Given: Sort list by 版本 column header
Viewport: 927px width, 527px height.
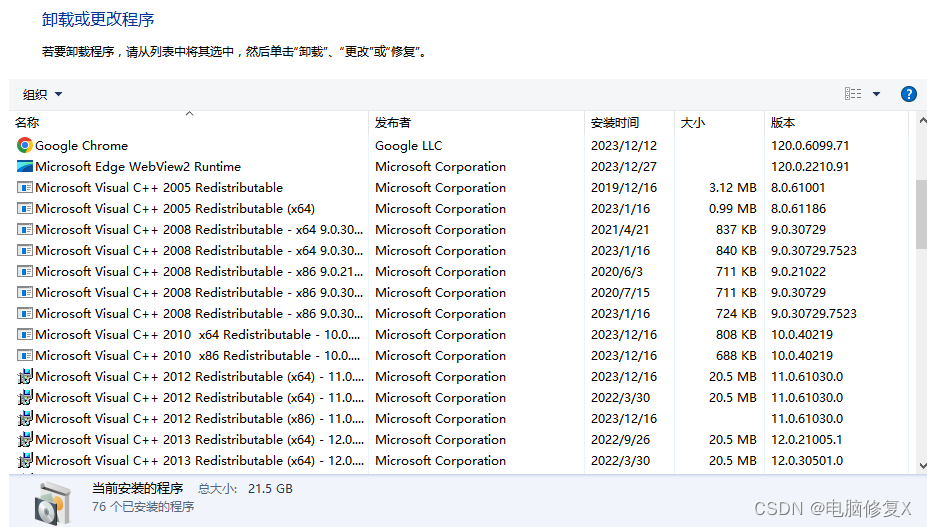Looking at the screenshot, I should 783,122.
